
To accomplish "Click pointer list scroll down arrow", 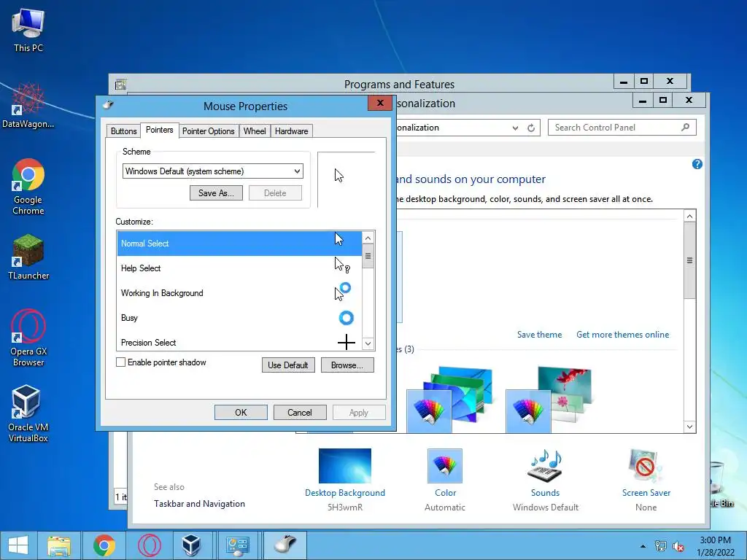I will [x=368, y=343].
